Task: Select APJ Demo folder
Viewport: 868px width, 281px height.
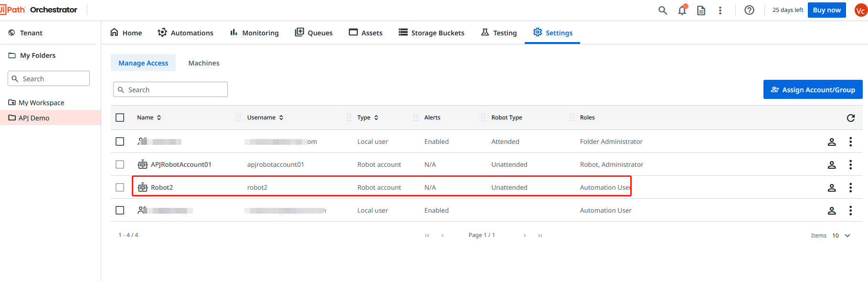Action: 50,118
